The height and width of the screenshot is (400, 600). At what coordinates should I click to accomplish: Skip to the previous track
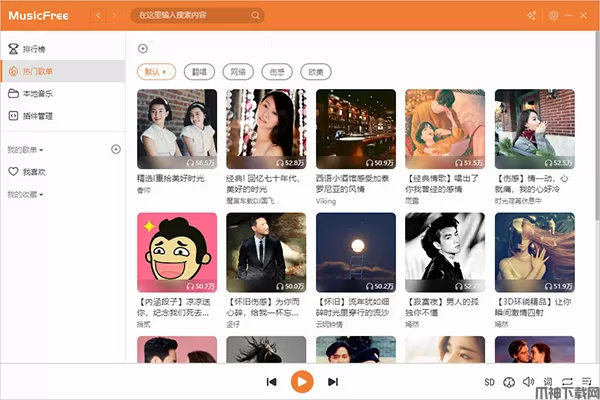(271, 381)
